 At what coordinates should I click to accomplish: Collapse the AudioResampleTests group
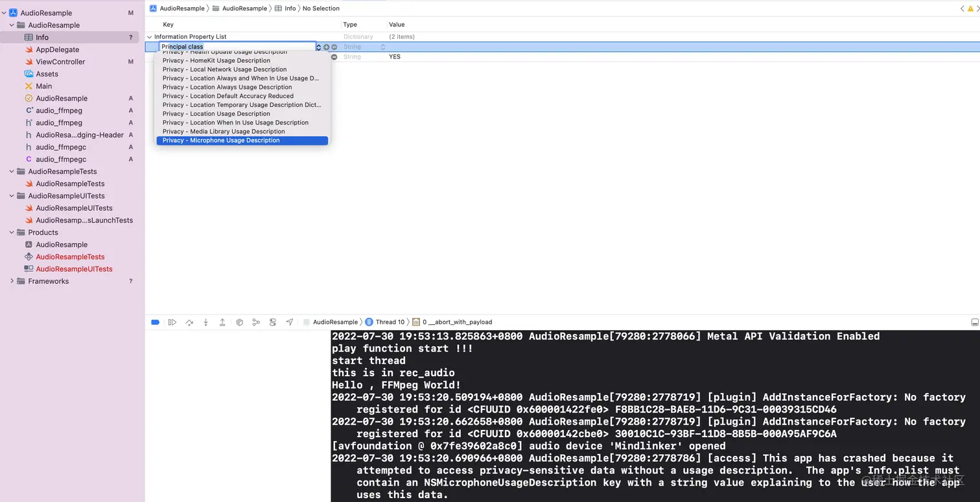(12, 171)
